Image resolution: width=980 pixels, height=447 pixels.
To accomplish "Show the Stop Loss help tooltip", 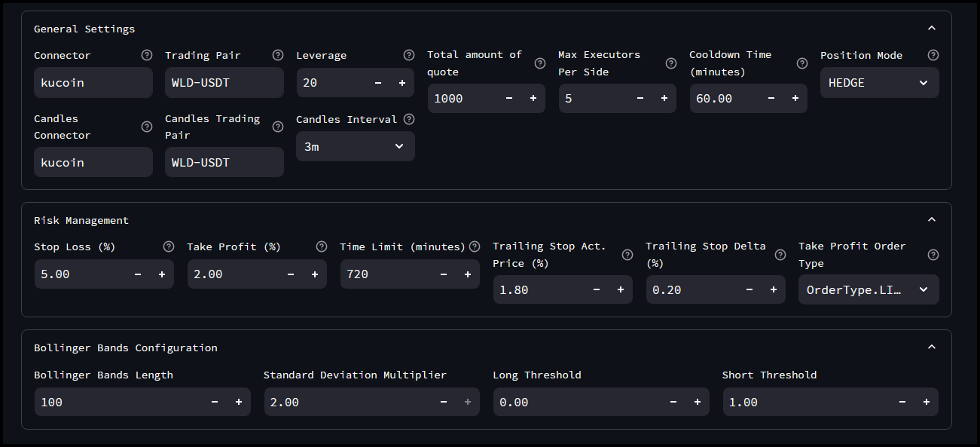I will pos(169,246).
